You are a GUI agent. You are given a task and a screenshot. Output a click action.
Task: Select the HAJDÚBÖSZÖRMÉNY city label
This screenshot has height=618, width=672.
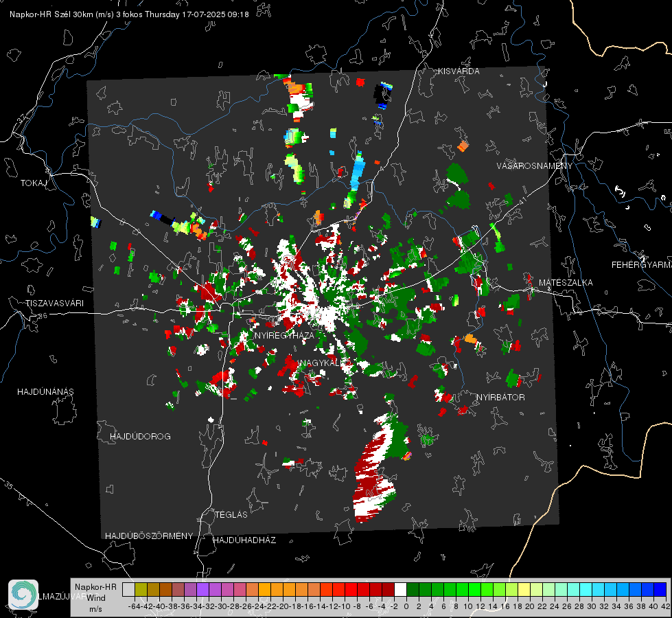coord(149,536)
